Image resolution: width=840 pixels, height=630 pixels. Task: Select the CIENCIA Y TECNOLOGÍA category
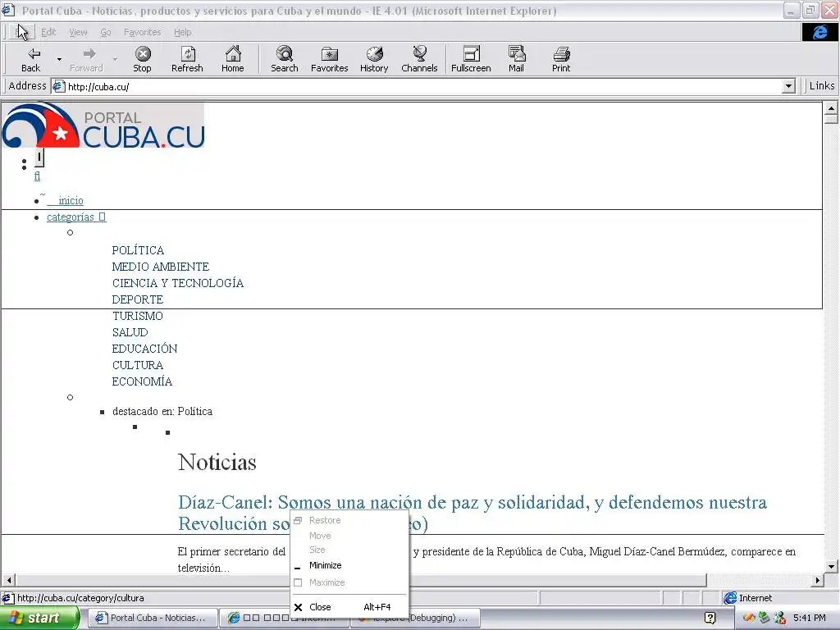(x=177, y=283)
